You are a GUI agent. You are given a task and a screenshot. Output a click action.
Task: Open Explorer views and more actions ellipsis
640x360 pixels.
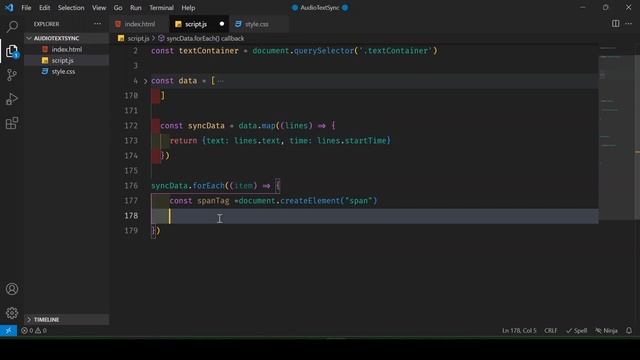[97, 24]
